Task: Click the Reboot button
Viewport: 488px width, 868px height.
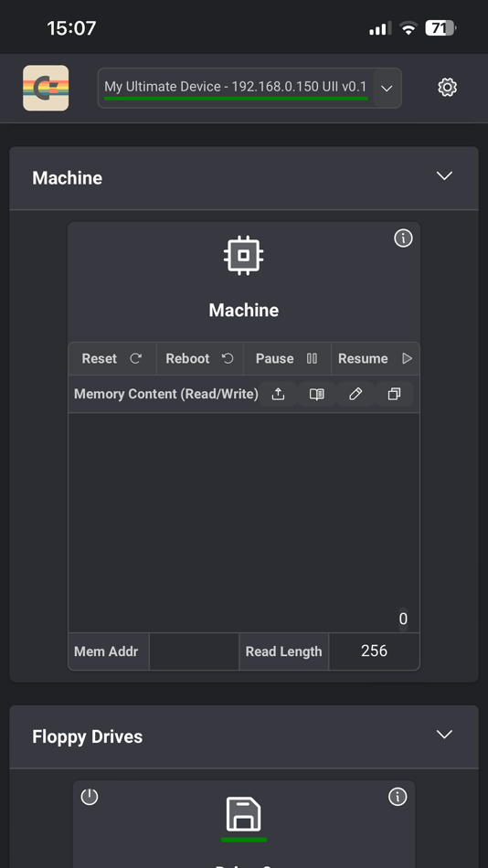Action: point(200,358)
